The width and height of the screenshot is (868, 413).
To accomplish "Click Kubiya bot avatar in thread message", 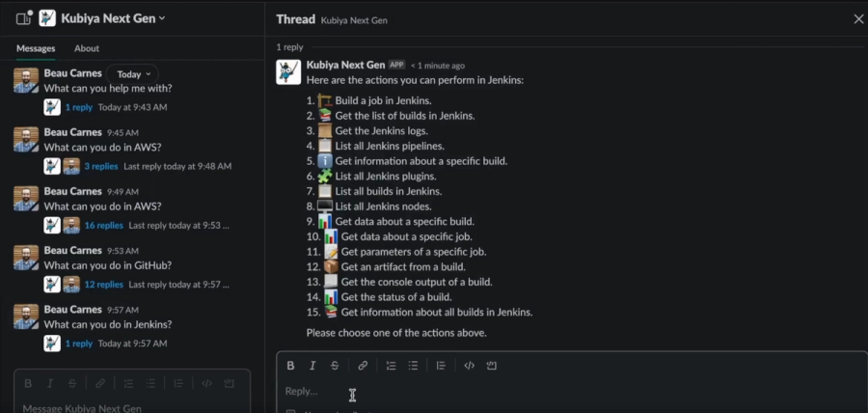I will coord(288,72).
